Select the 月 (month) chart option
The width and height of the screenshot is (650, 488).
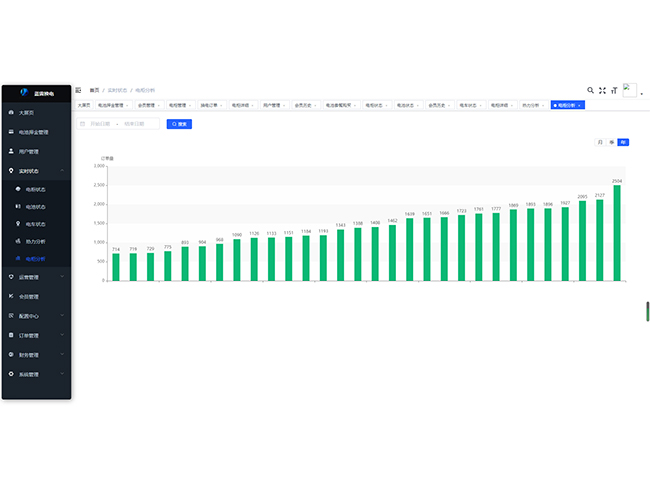[600, 142]
